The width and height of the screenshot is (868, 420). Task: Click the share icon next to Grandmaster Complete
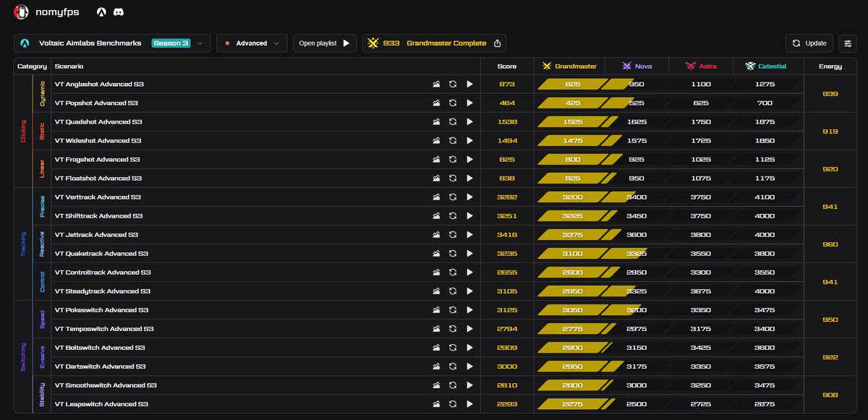497,43
